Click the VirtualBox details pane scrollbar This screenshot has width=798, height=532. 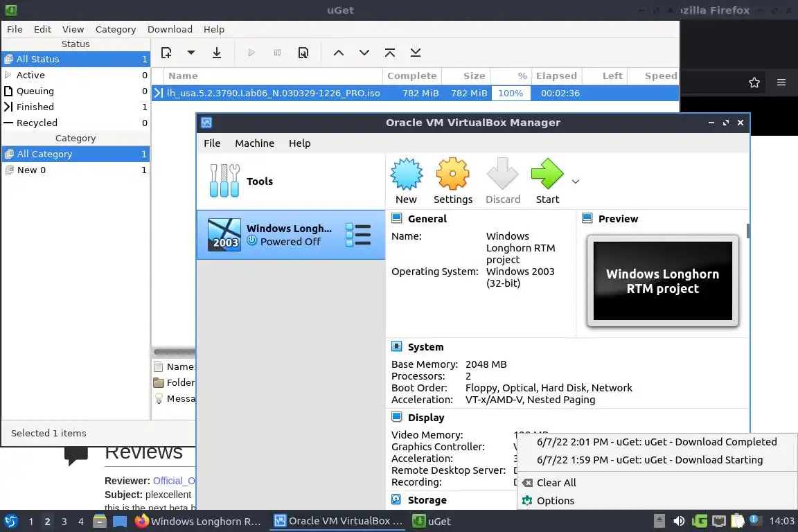(x=747, y=231)
